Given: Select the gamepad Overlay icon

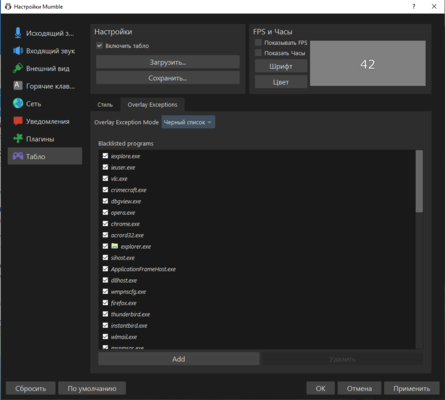Looking at the screenshot, I should [x=18, y=156].
